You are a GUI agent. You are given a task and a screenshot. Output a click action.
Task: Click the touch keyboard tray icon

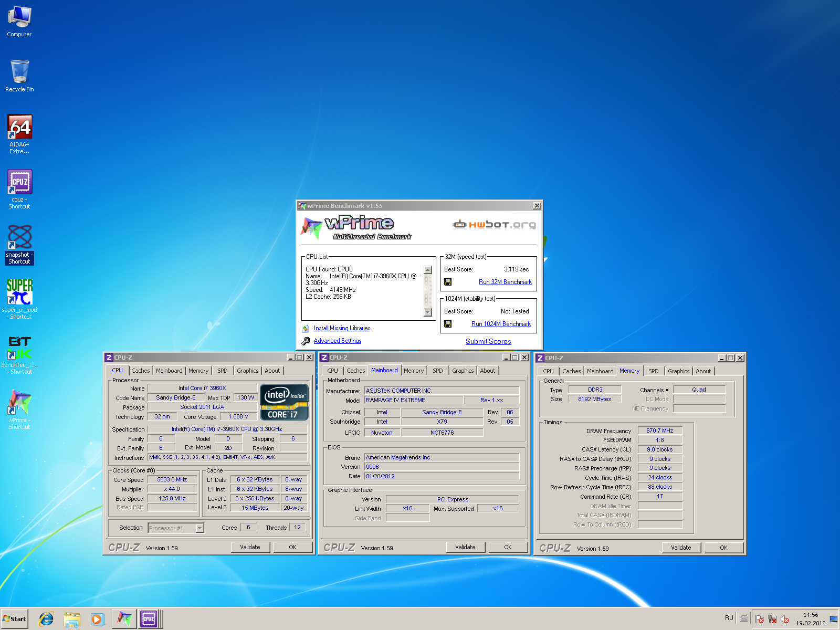(x=744, y=618)
